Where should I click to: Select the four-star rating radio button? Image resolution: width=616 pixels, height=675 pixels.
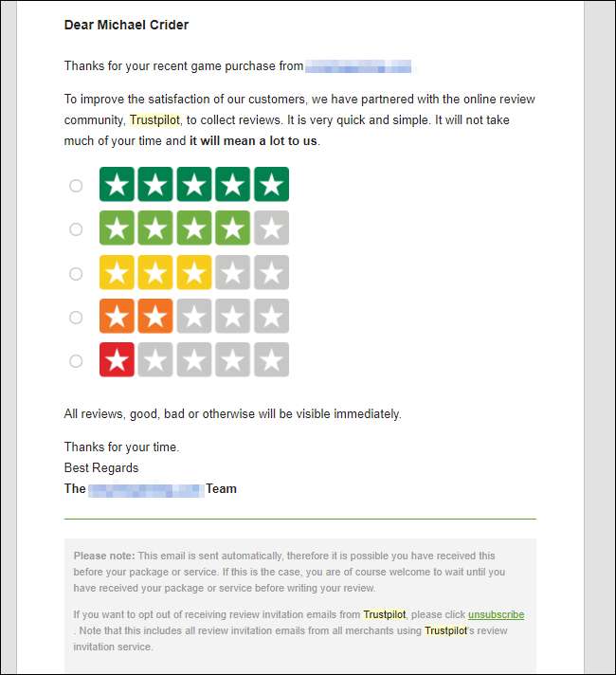[76, 229]
